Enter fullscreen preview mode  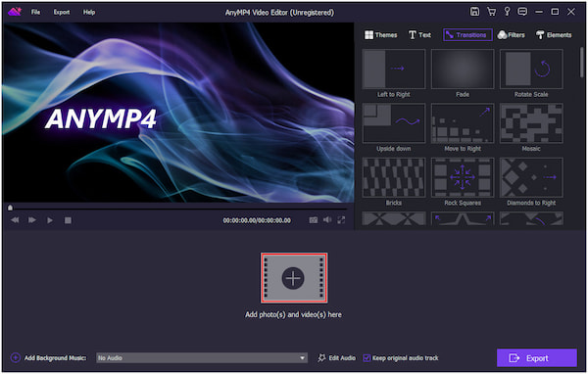tap(341, 220)
